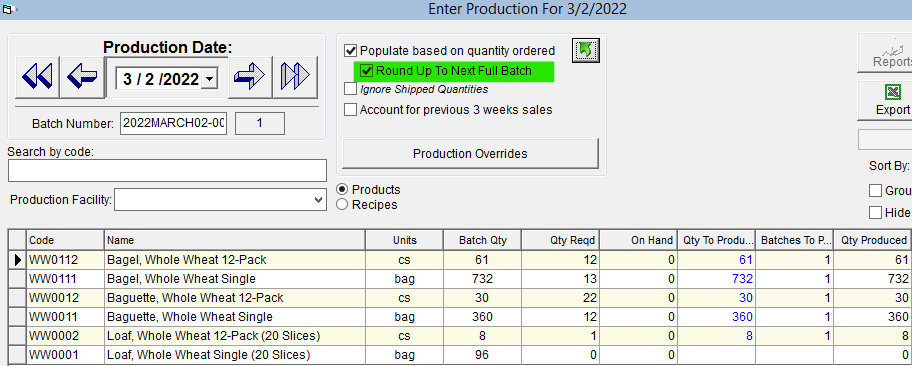The image size is (912, 366).
Task: Select row selector for WW0111
Action: point(17,279)
